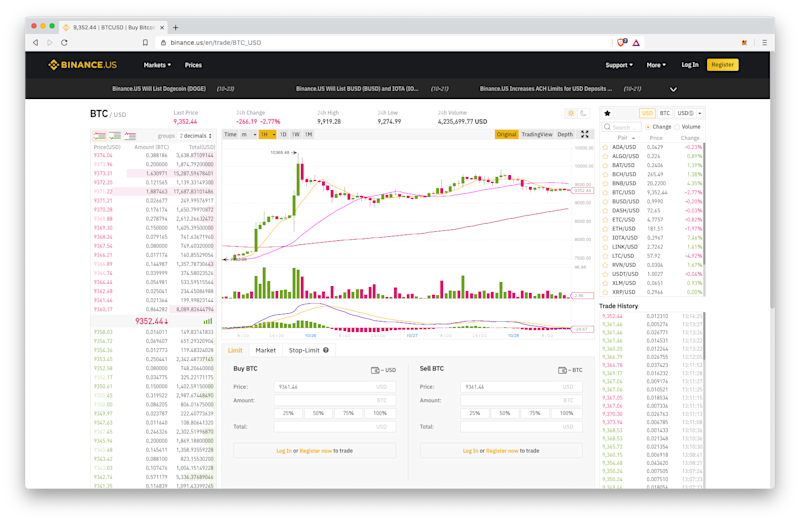Select the Original chart view

pyautogui.click(x=507, y=134)
